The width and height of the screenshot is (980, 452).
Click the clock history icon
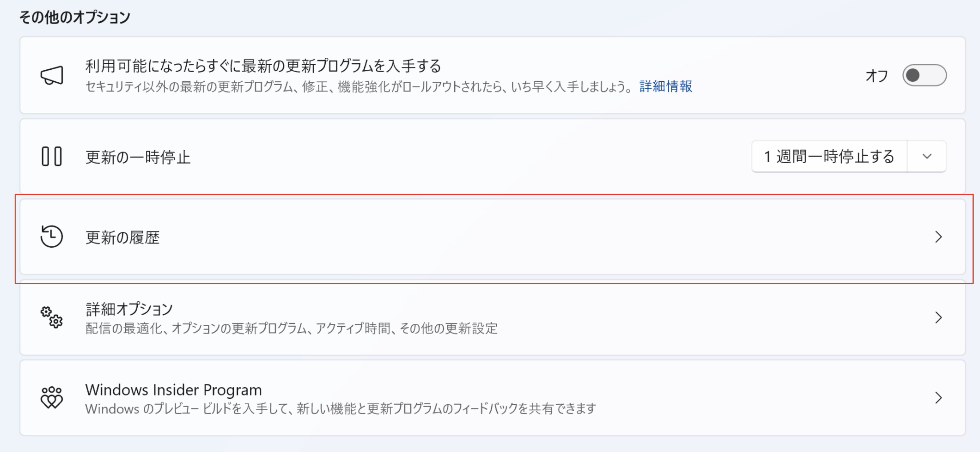(x=52, y=237)
